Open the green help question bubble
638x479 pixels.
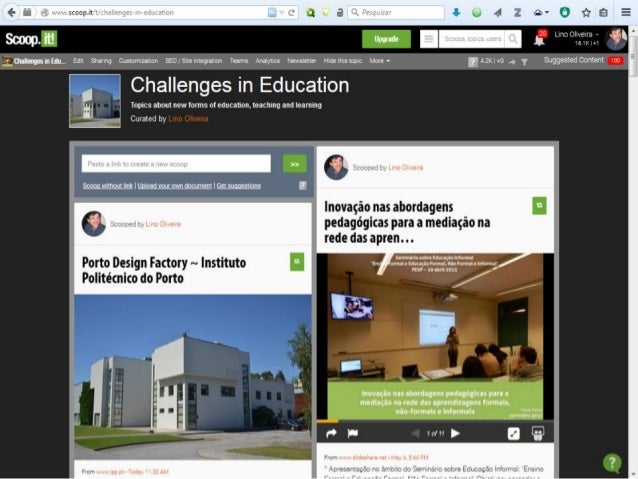pos(612,463)
